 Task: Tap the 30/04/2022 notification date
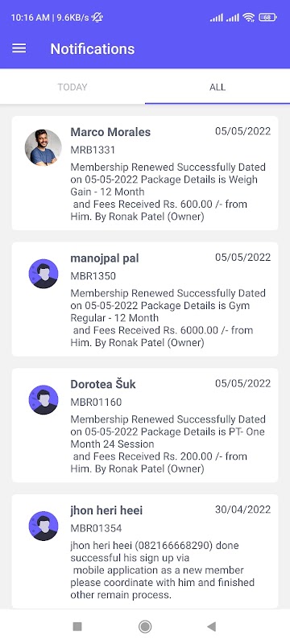(242, 510)
